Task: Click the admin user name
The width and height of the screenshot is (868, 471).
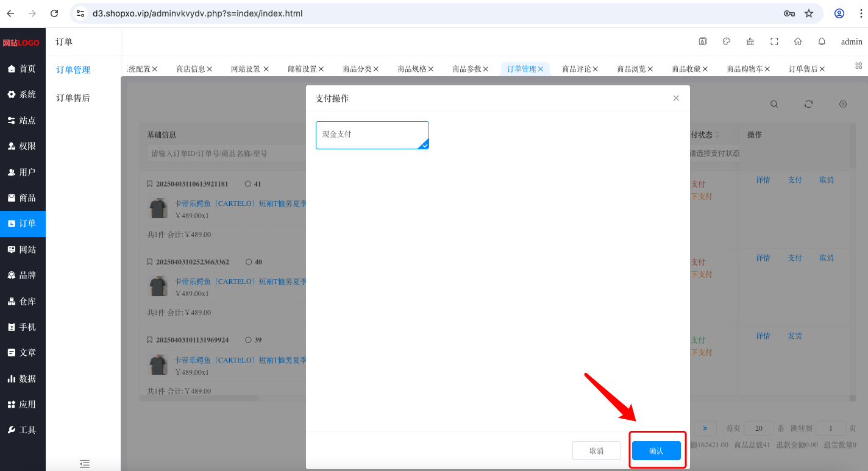Action: 852,42
